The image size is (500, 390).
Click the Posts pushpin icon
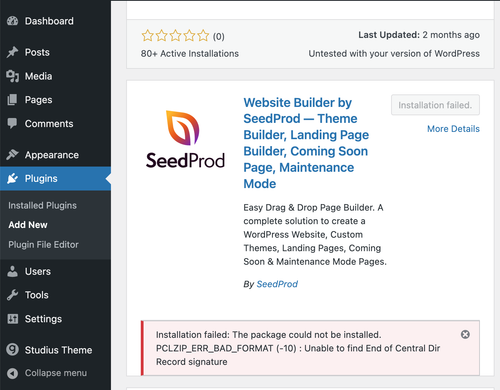[13, 52]
